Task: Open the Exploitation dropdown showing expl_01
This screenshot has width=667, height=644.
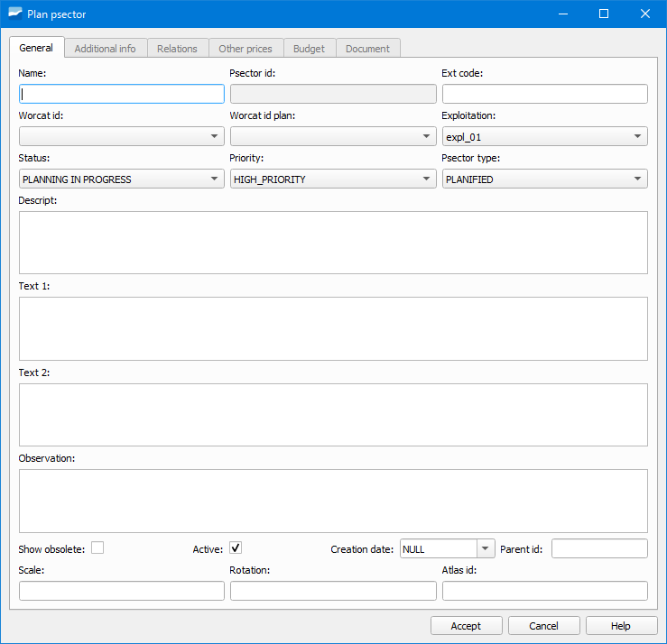Action: [x=544, y=136]
